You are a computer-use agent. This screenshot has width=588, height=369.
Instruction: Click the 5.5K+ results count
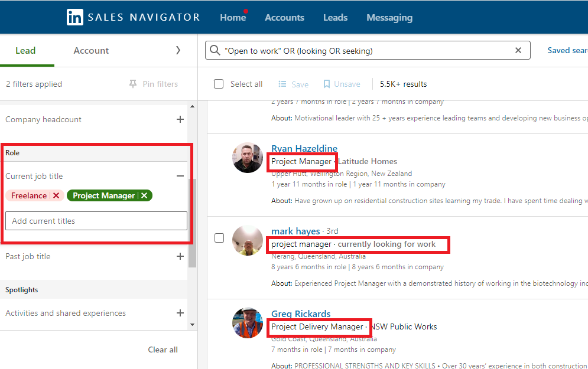pyautogui.click(x=404, y=84)
